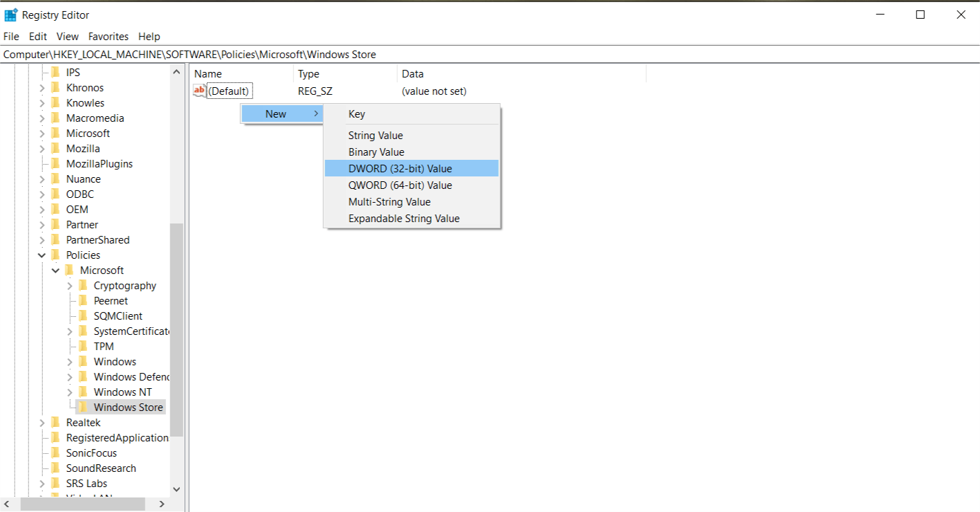
Task: Open the Favorites menu
Action: (x=108, y=37)
